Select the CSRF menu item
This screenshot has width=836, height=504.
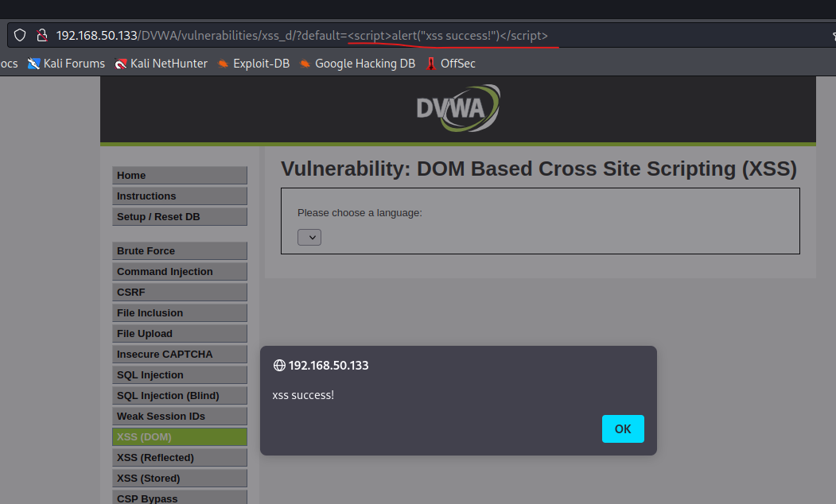click(180, 292)
